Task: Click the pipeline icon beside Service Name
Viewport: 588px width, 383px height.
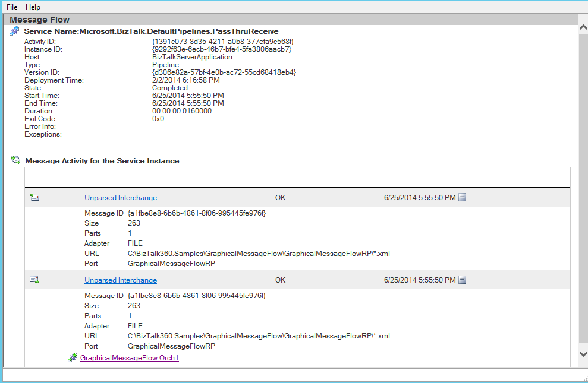Action: pyautogui.click(x=14, y=31)
